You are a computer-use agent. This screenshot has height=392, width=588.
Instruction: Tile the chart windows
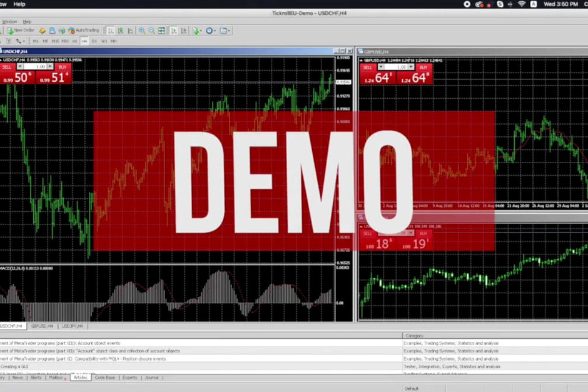tap(161, 31)
